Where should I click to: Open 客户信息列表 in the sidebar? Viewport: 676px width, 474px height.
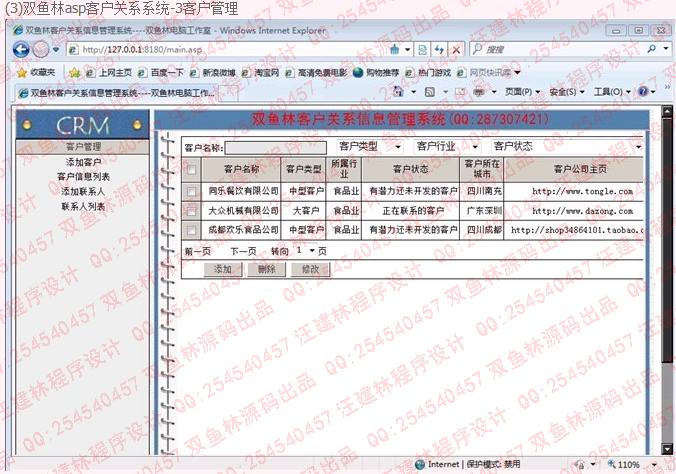(x=83, y=177)
